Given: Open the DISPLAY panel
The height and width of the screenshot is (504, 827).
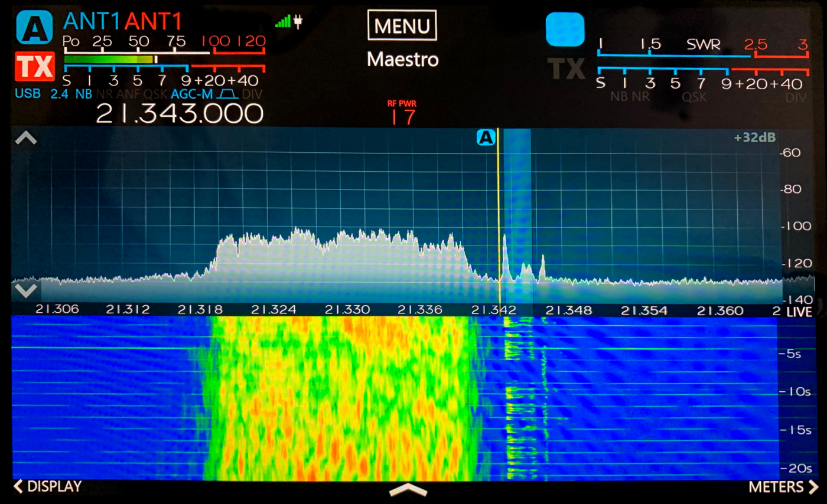Looking at the screenshot, I should (x=47, y=487).
